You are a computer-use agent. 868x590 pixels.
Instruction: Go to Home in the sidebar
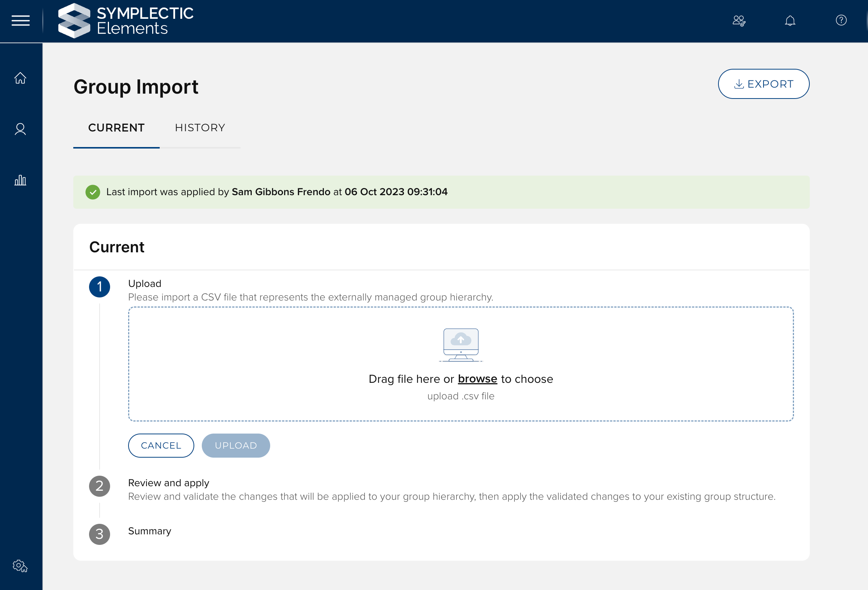click(x=20, y=78)
